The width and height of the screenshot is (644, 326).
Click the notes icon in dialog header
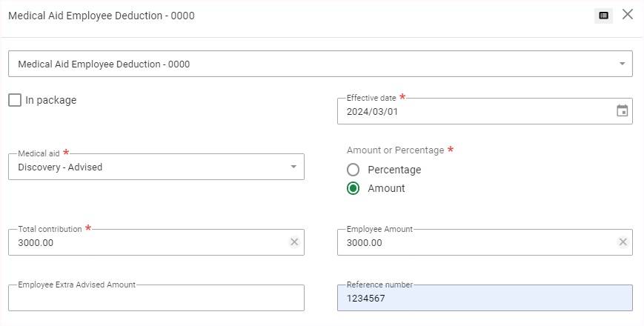[603, 16]
